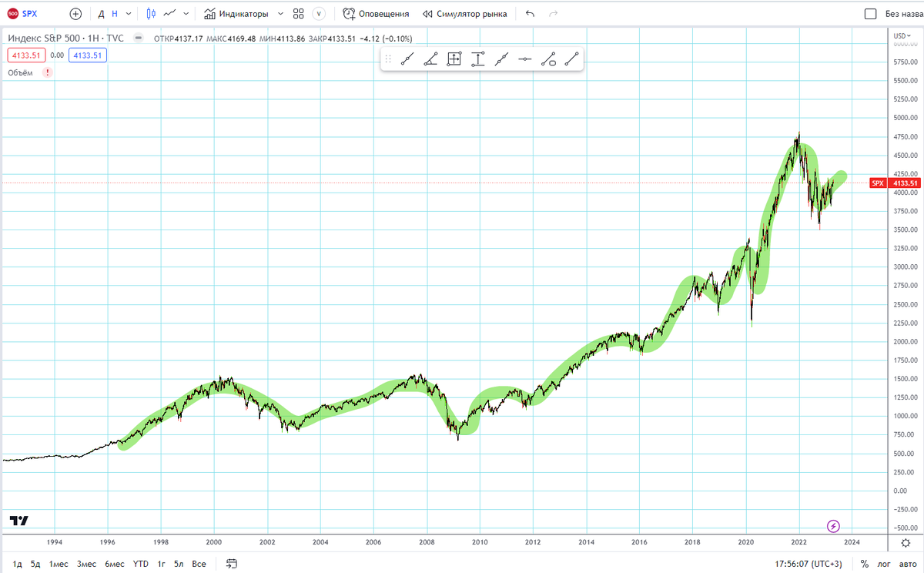Viewport: 924px width, 573px height.
Task: Expand favorites dropdown next to Индикаторы
Action: click(x=280, y=13)
